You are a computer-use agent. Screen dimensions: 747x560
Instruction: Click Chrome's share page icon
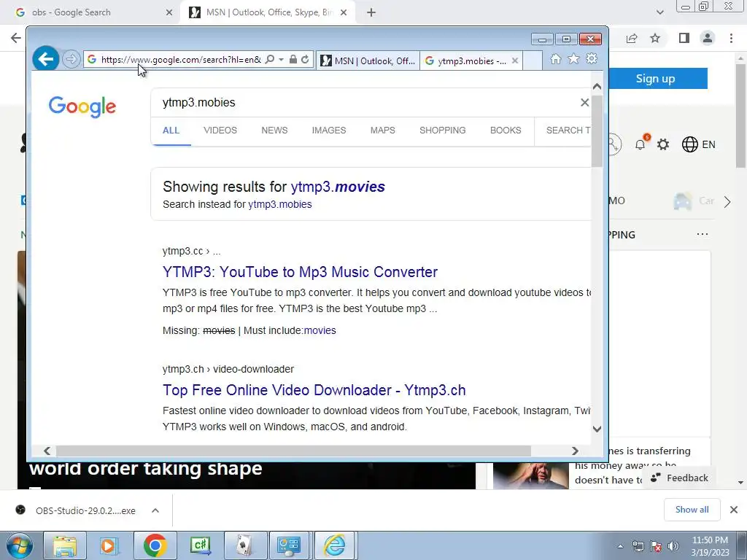pos(632,38)
